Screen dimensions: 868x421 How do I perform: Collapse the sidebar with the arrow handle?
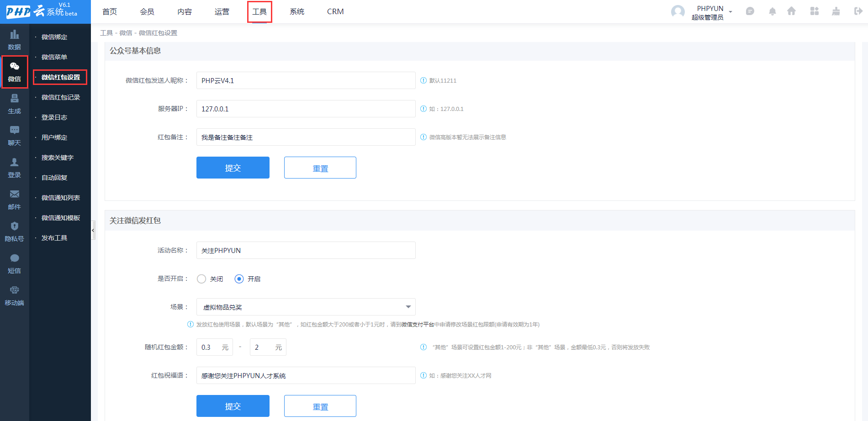tap(93, 230)
